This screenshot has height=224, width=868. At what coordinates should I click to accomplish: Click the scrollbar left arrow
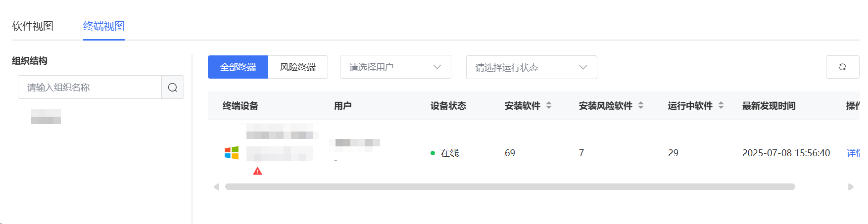click(x=216, y=187)
